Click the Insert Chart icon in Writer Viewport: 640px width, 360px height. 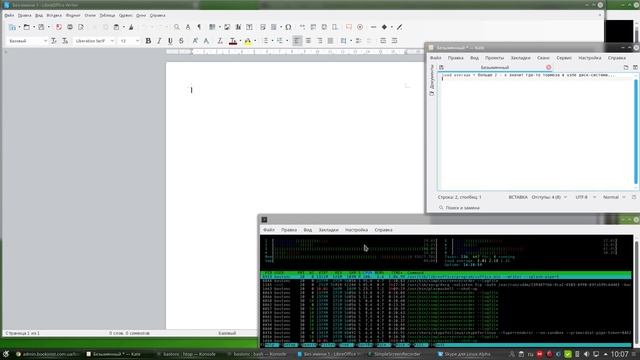point(238,27)
